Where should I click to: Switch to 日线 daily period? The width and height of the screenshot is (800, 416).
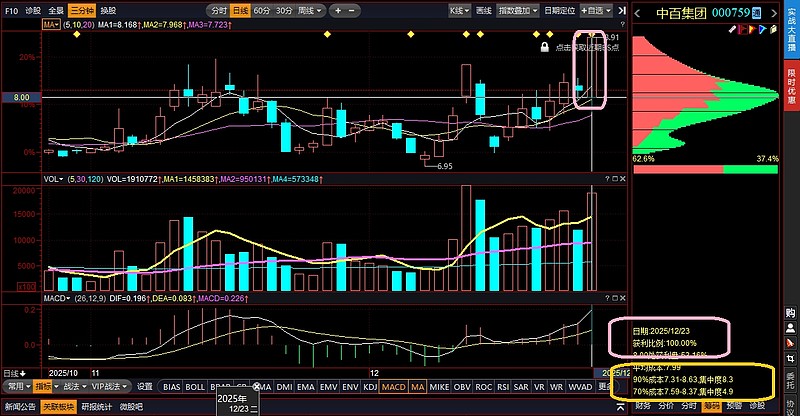point(240,10)
